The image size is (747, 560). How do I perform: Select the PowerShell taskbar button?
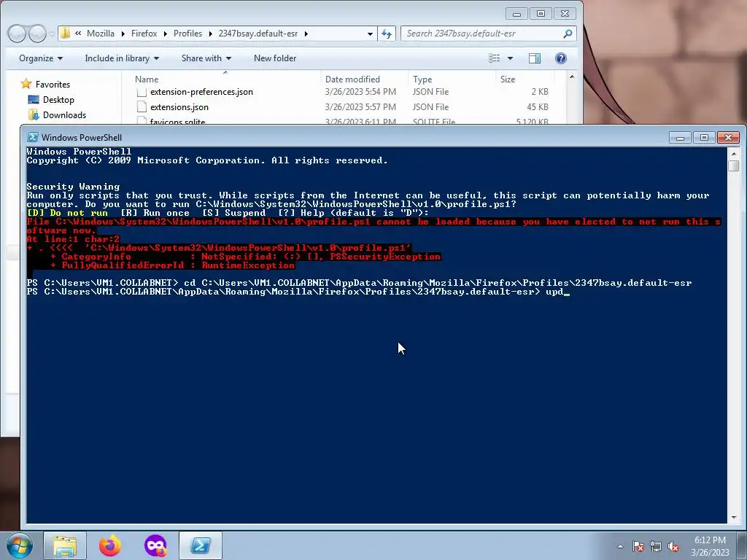[x=201, y=545]
